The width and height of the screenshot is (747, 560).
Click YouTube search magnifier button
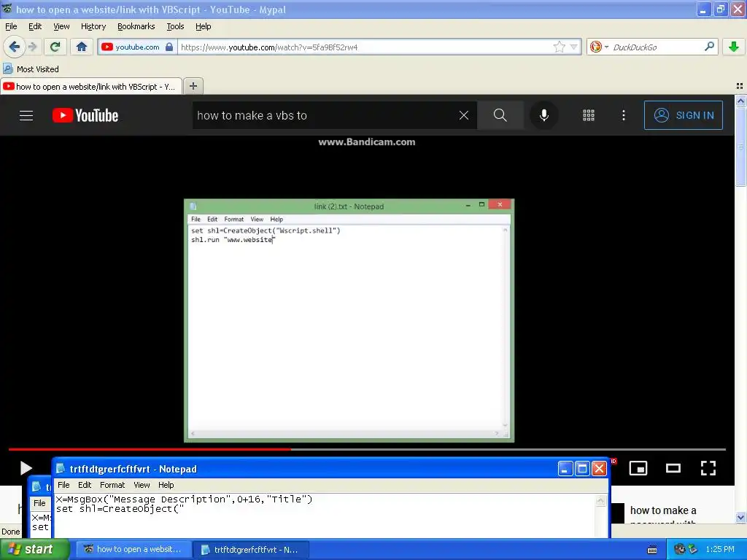tap(500, 115)
